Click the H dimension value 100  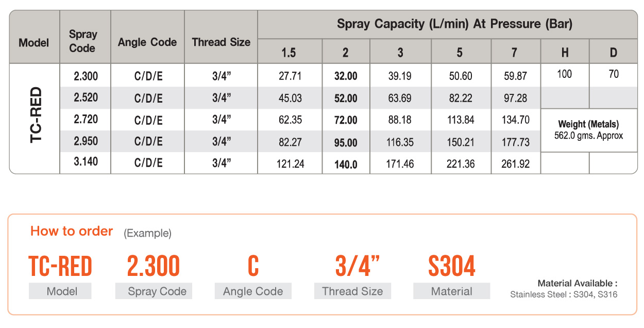tap(564, 74)
